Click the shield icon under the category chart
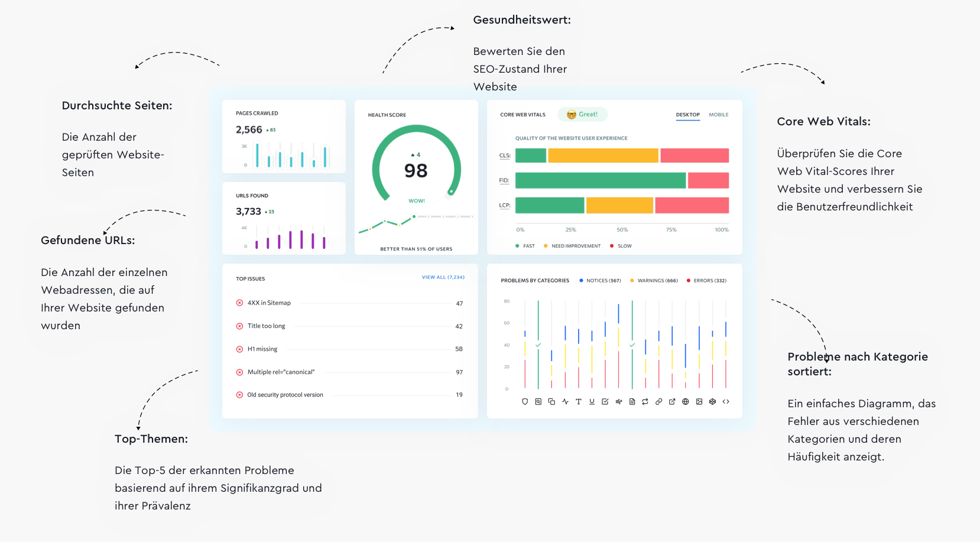980x542 pixels. (x=524, y=402)
